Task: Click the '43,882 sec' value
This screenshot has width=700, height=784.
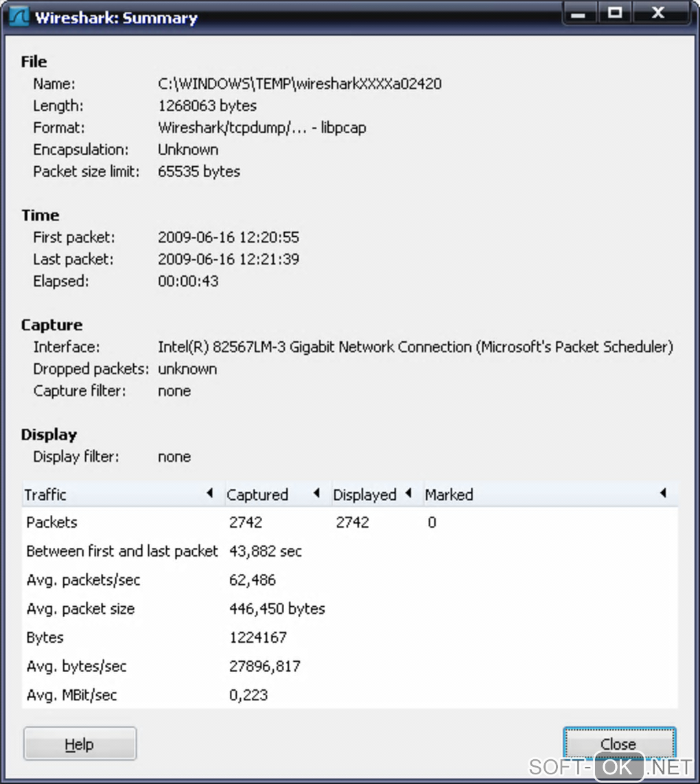Action: pyautogui.click(x=266, y=551)
